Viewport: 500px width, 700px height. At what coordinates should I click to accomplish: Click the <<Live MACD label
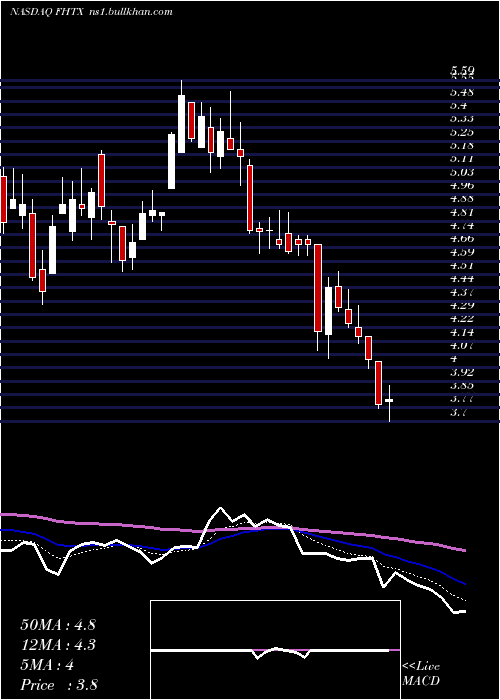tap(421, 674)
